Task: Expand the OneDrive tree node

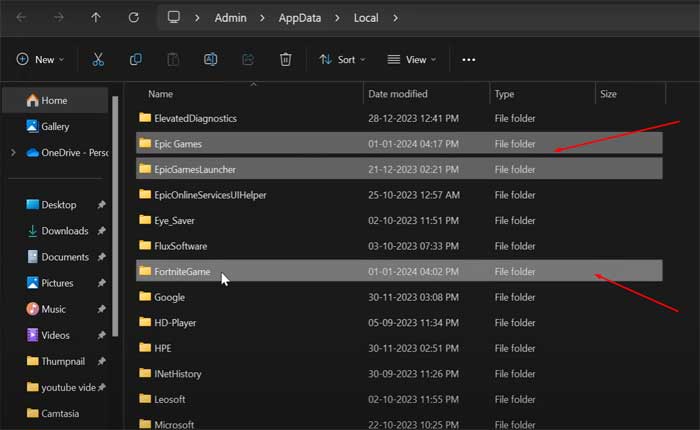Action: (12, 153)
